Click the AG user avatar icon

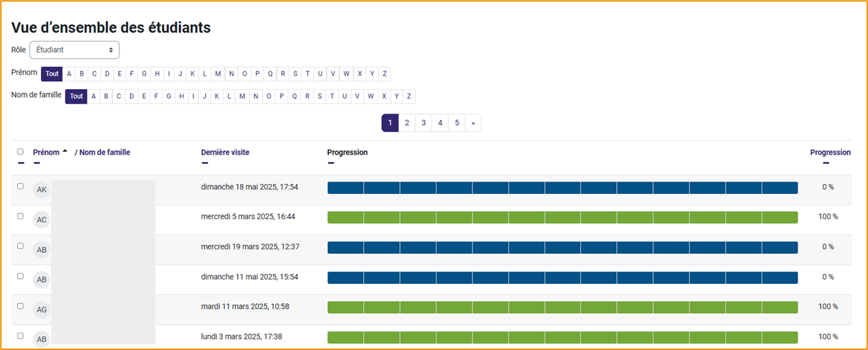(x=42, y=310)
